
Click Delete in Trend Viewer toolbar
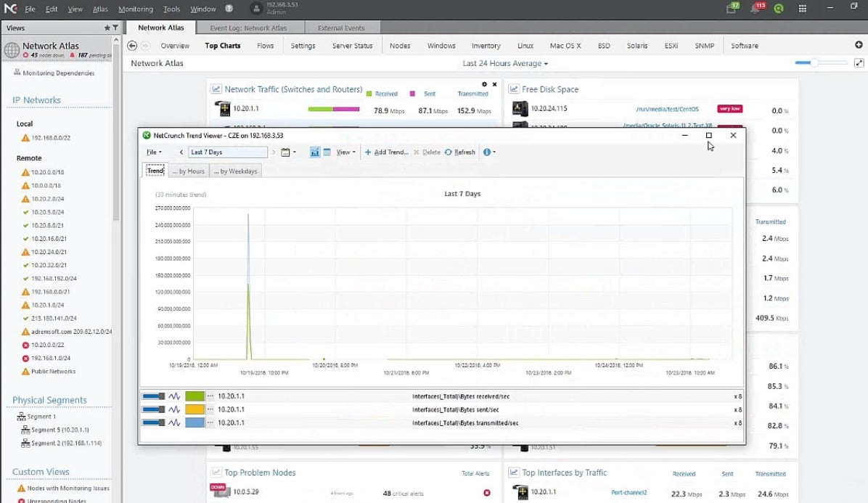point(427,152)
